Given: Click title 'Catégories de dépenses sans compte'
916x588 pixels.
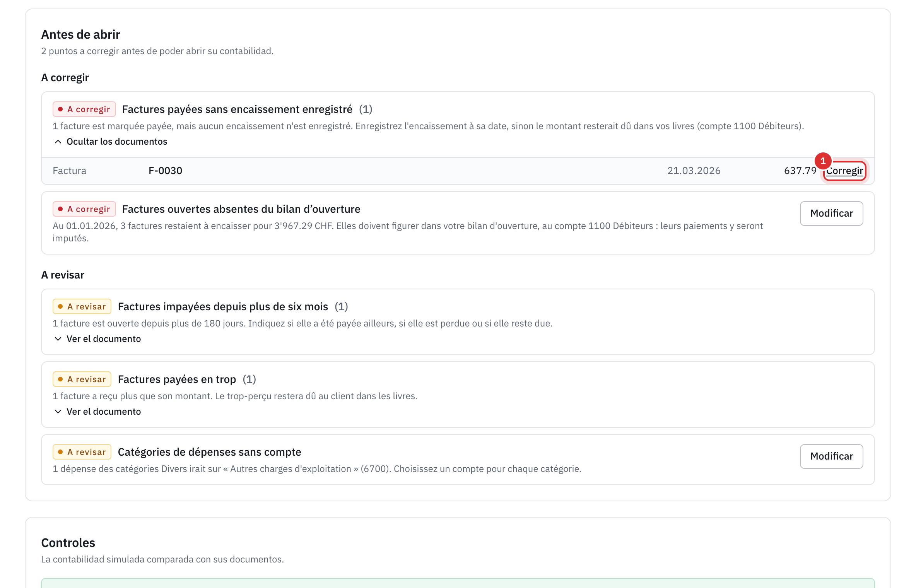Looking at the screenshot, I should [x=209, y=452].
